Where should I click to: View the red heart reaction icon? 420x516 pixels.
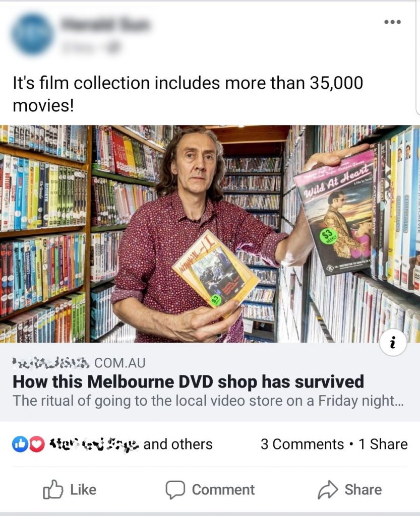click(x=37, y=444)
